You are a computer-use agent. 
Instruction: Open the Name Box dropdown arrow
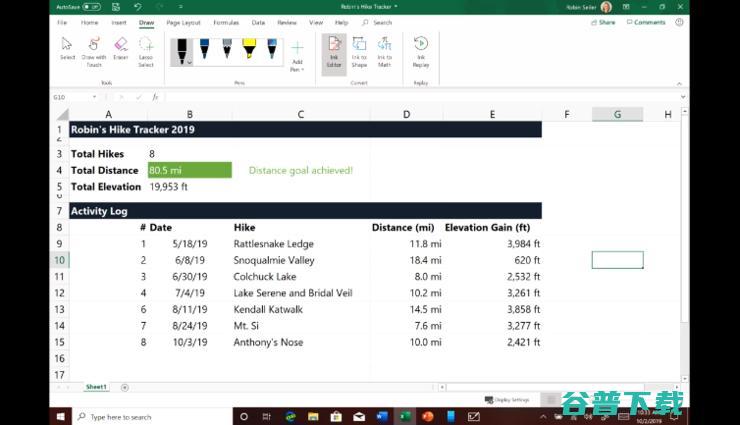click(x=95, y=97)
